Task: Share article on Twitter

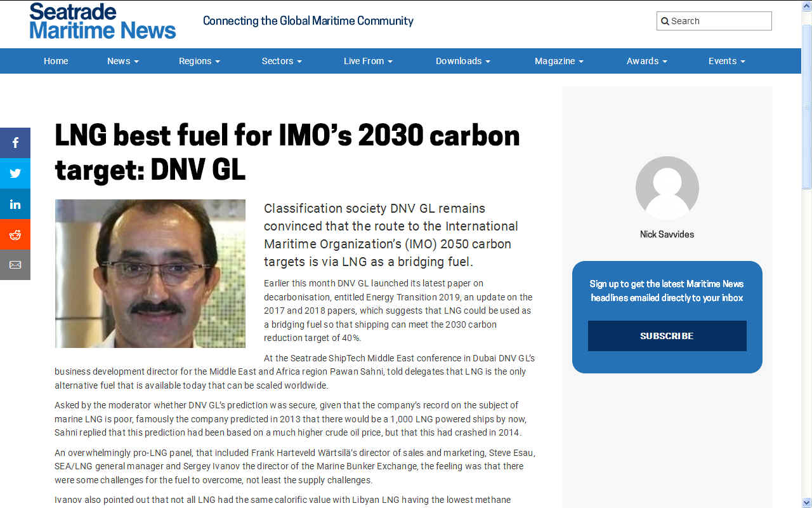Action: pyautogui.click(x=15, y=173)
